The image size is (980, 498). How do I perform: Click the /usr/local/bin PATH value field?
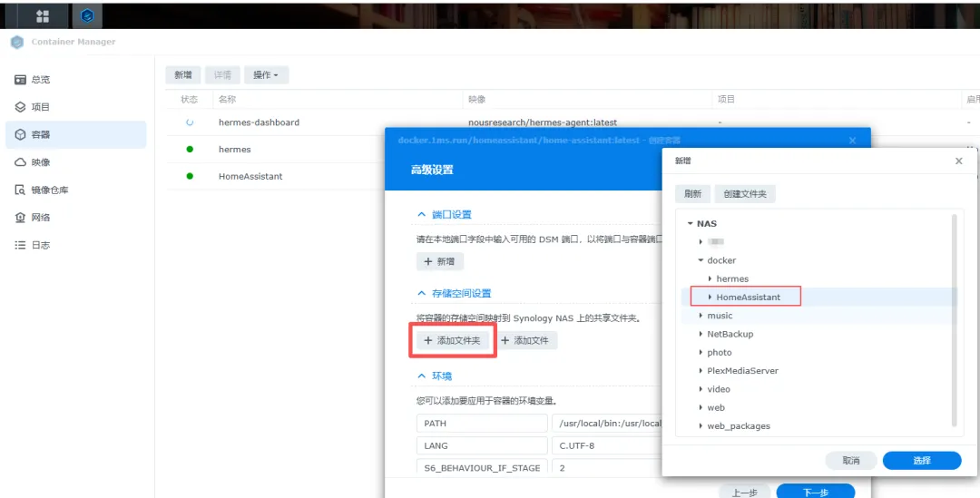pyautogui.click(x=607, y=423)
